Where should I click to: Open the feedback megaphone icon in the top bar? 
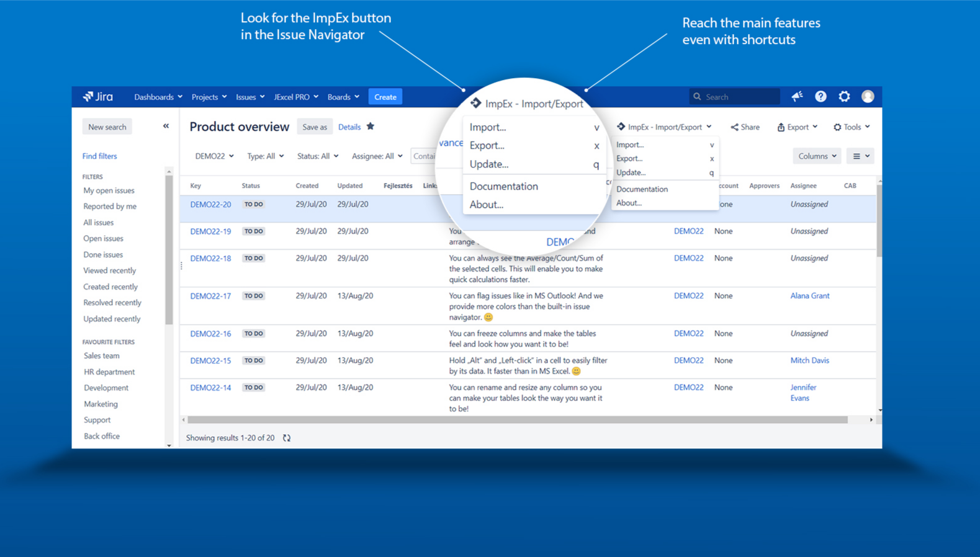pyautogui.click(x=797, y=96)
